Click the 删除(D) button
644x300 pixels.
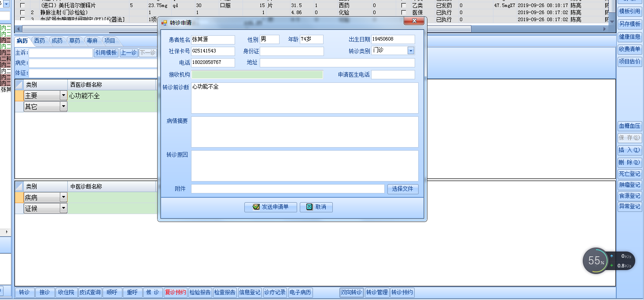(x=629, y=163)
